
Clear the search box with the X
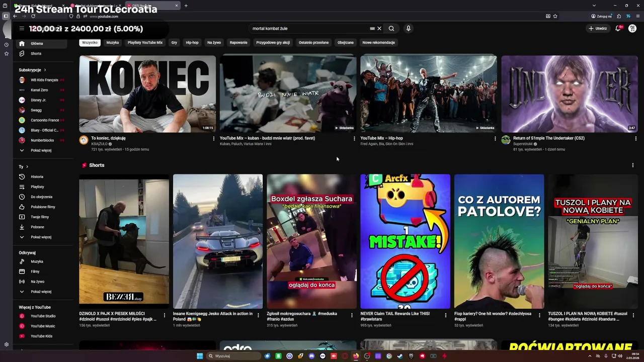[x=379, y=29]
